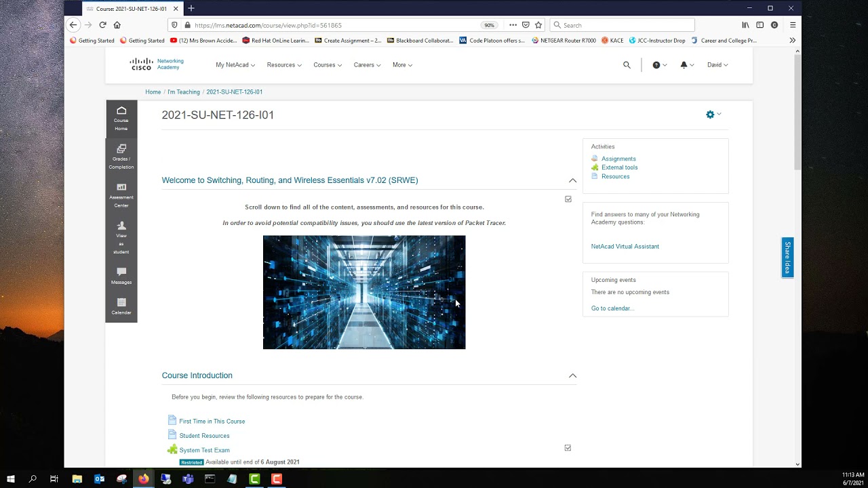Open Windows Start menu
Screen dimensions: 868x488
point(11,479)
